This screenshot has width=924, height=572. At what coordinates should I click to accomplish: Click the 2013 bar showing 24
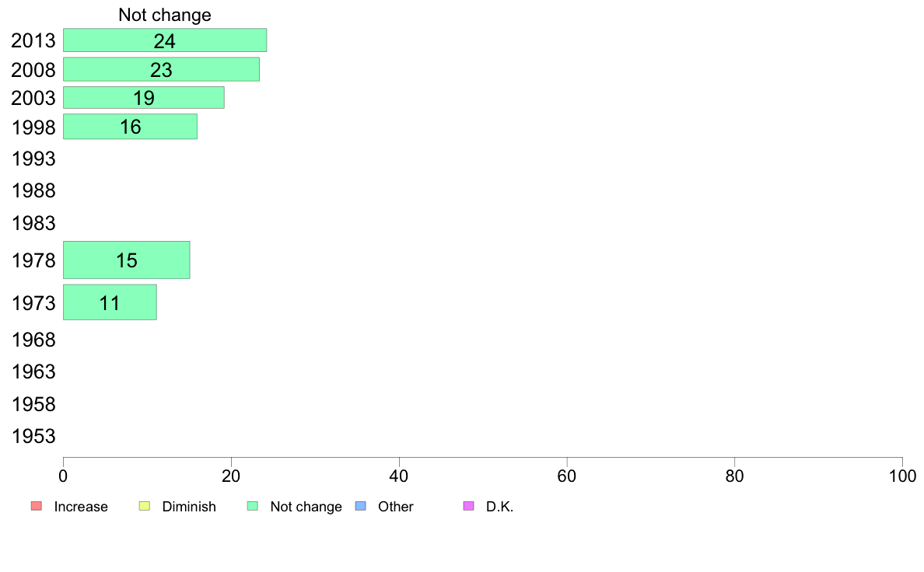pyautogui.click(x=165, y=40)
